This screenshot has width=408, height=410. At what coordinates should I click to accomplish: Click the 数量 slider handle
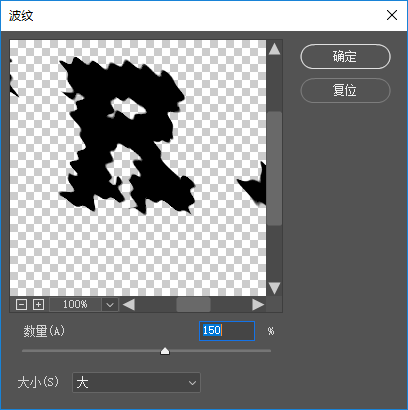tap(165, 351)
